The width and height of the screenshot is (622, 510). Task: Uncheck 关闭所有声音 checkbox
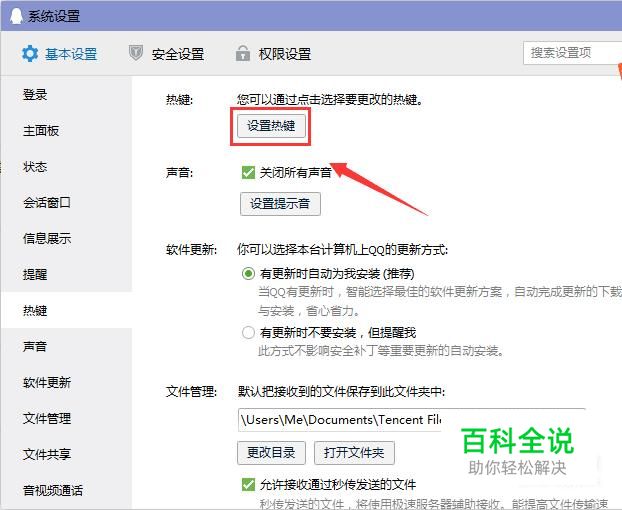(248, 173)
